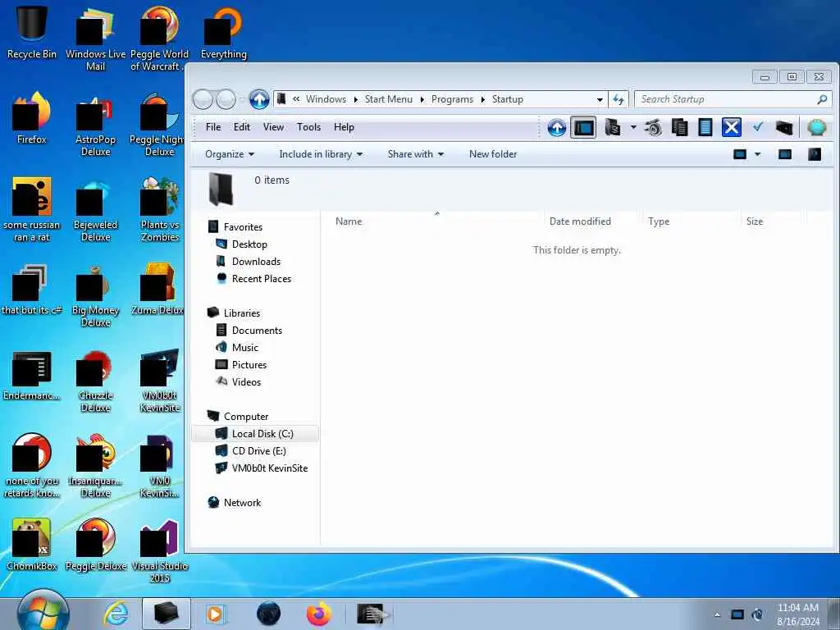The image size is (840, 630).
Task: Open the Help menu
Action: point(344,127)
